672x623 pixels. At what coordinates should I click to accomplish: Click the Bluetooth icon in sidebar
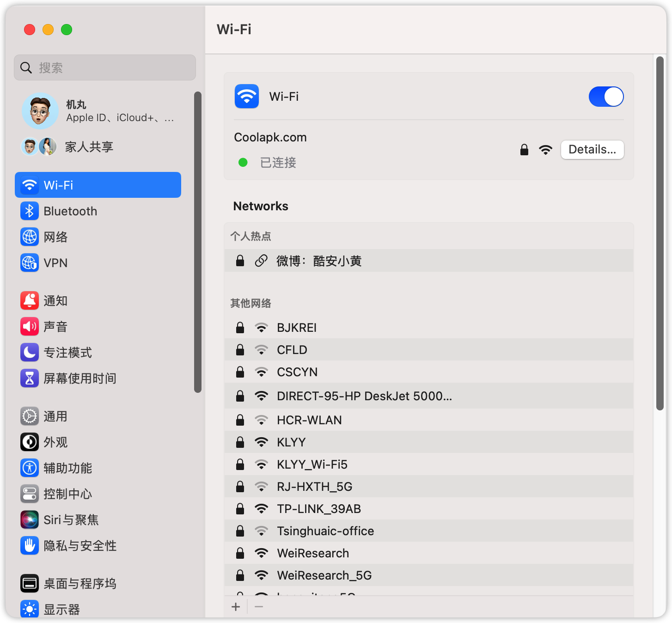(30, 211)
